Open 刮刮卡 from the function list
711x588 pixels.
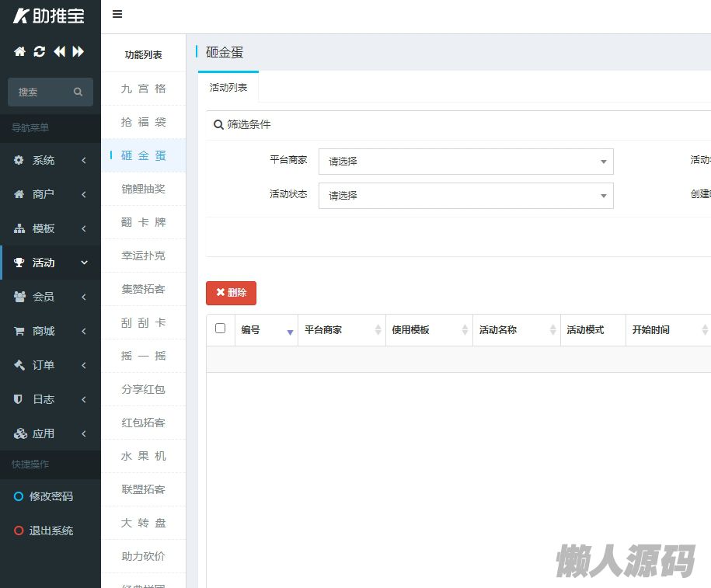click(x=143, y=322)
